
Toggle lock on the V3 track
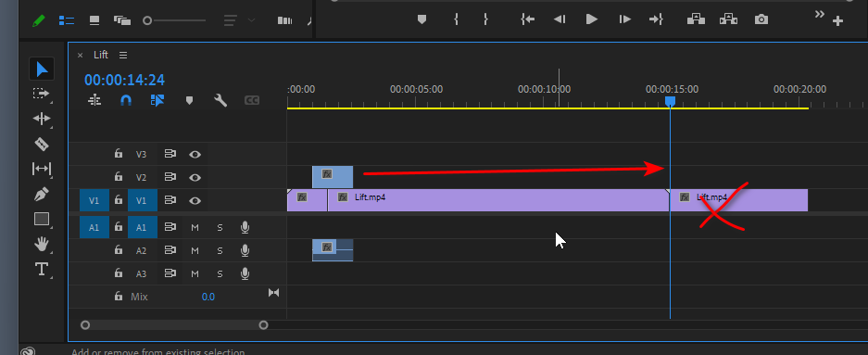(x=118, y=154)
